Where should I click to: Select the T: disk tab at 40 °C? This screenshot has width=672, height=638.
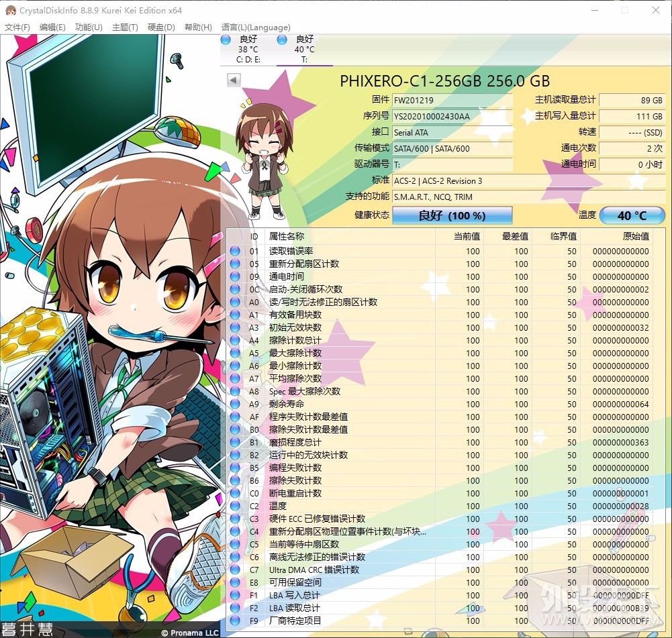pyautogui.click(x=304, y=49)
